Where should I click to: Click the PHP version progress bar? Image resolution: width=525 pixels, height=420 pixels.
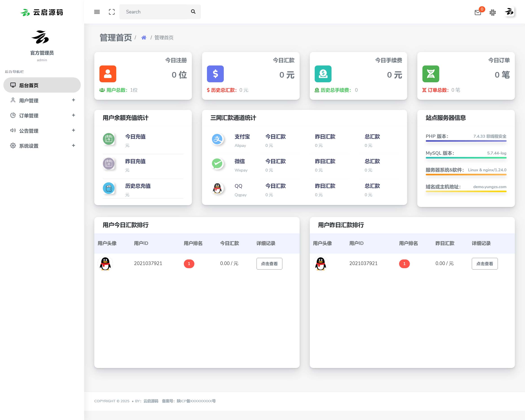coord(466,141)
